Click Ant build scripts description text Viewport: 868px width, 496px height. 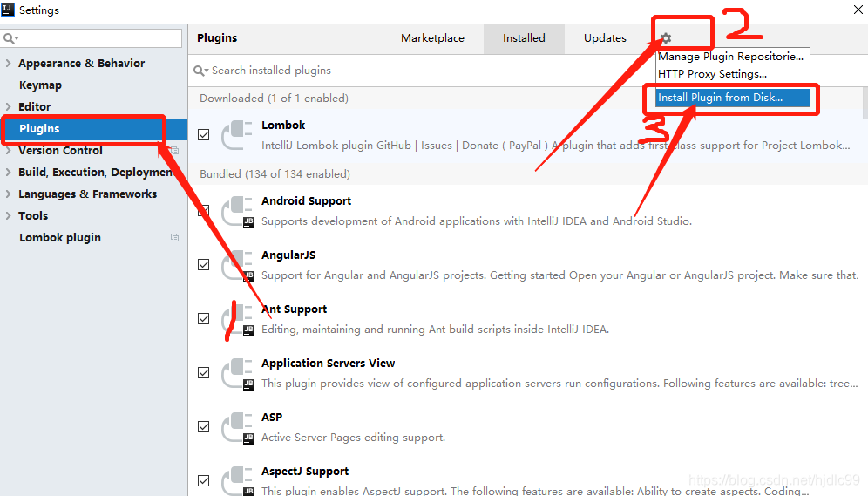pyautogui.click(x=435, y=330)
